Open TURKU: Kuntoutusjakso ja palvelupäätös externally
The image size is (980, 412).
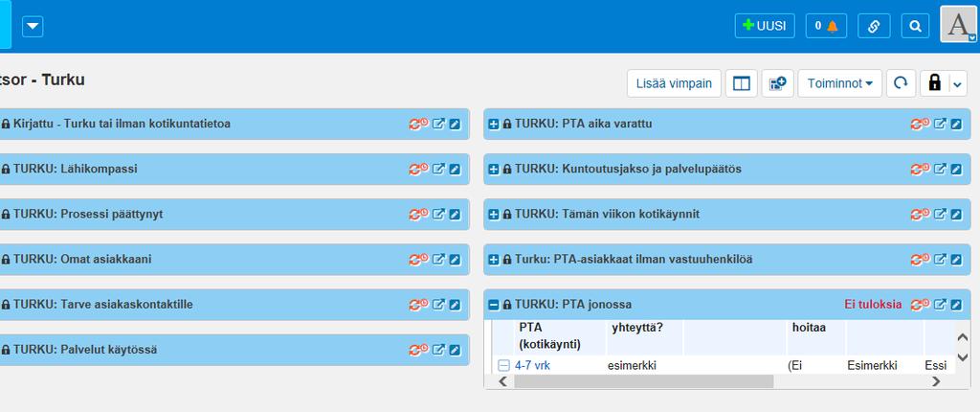click(940, 169)
